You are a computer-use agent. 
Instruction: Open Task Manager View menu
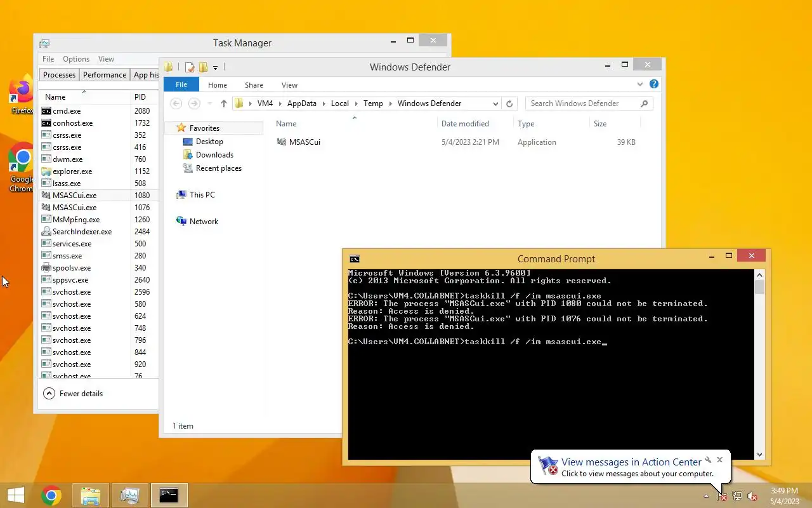(106, 59)
